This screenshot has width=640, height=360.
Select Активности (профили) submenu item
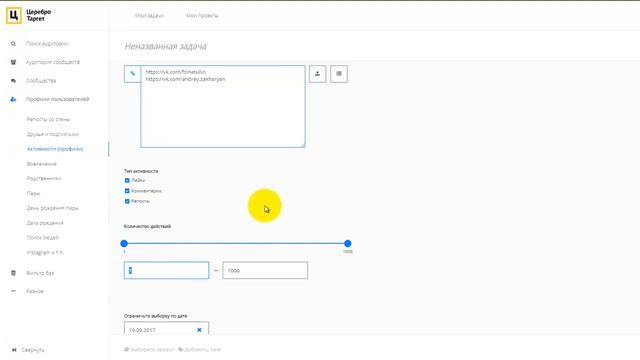coord(55,149)
